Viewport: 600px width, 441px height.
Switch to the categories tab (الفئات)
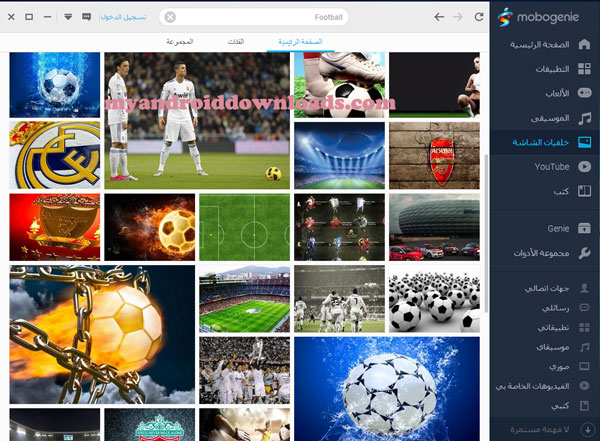pyautogui.click(x=236, y=41)
